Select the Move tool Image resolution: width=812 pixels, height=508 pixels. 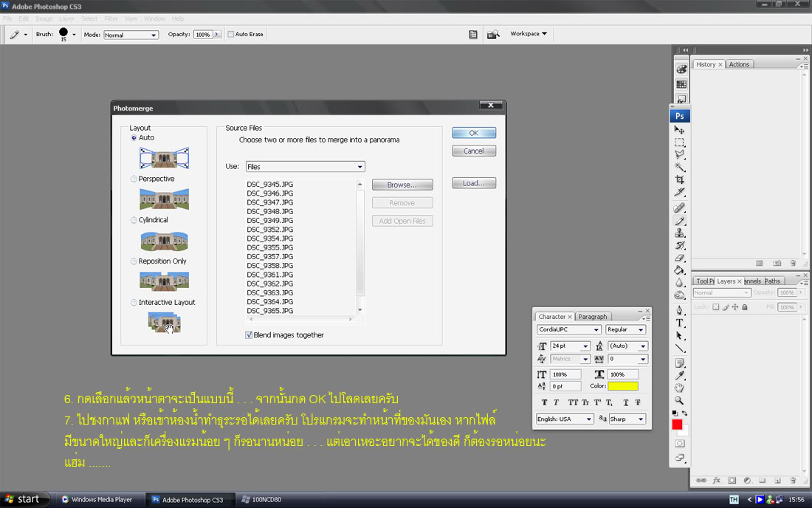click(679, 129)
